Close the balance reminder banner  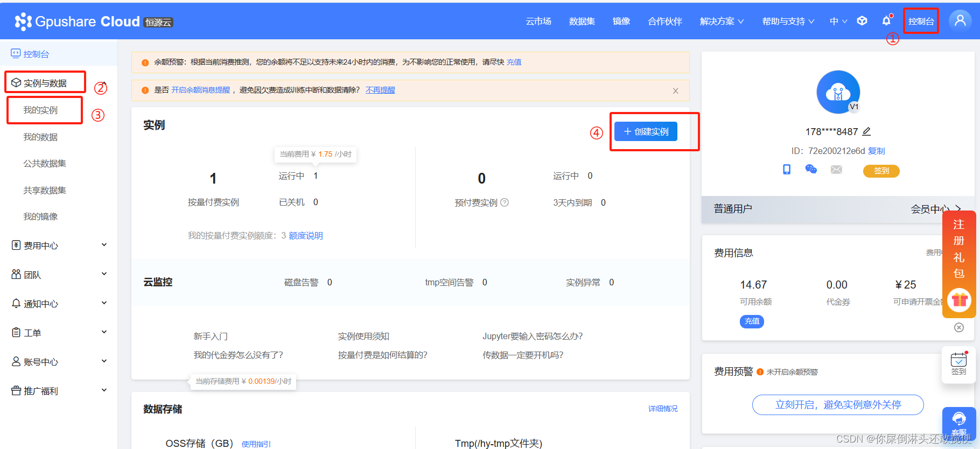click(x=675, y=91)
